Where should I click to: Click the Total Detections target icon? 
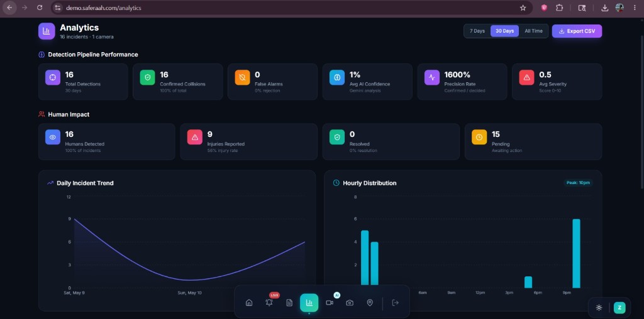point(53,77)
